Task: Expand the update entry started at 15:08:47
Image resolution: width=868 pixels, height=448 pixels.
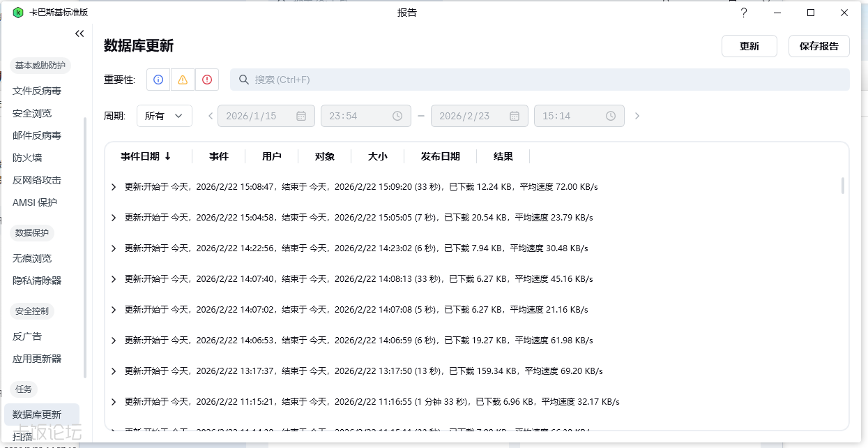Action: click(x=114, y=187)
